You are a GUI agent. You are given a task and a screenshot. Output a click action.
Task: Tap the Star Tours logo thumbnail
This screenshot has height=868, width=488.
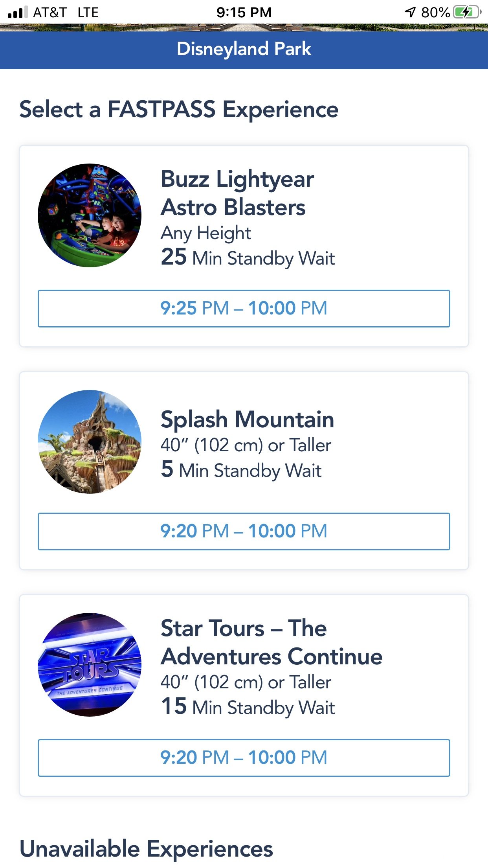click(90, 665)
